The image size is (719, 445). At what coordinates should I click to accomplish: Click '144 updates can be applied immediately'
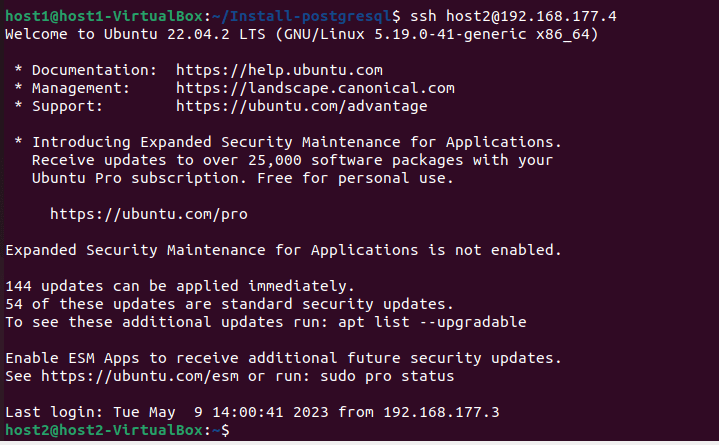click(180, 286)
